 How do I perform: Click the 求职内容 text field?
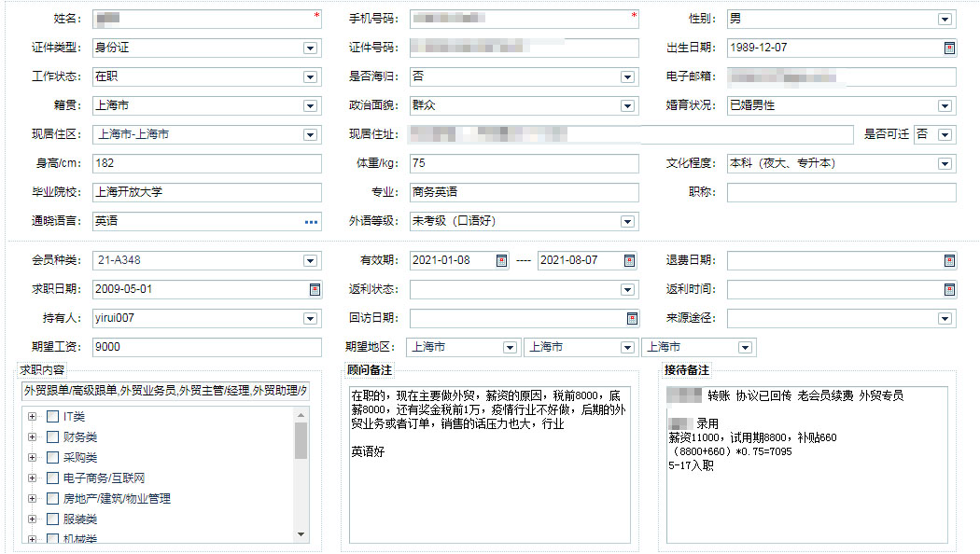click(x=165, y=391)
